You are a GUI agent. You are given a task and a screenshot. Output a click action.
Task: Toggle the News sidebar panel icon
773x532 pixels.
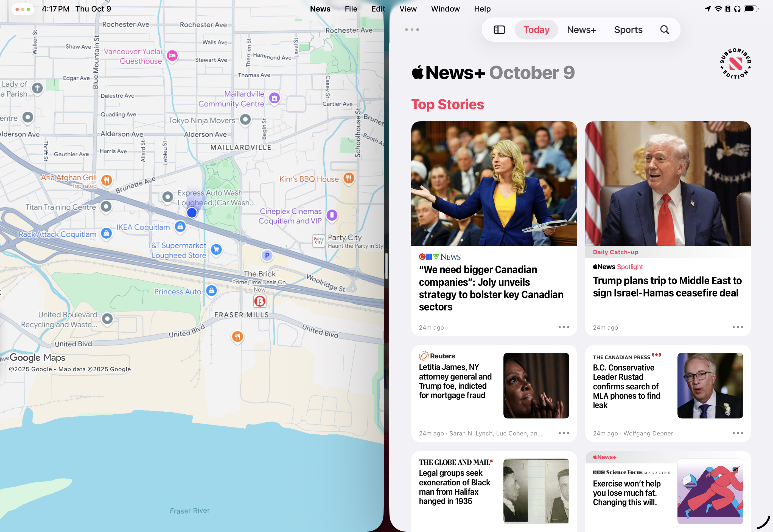(x=499, y=30)
